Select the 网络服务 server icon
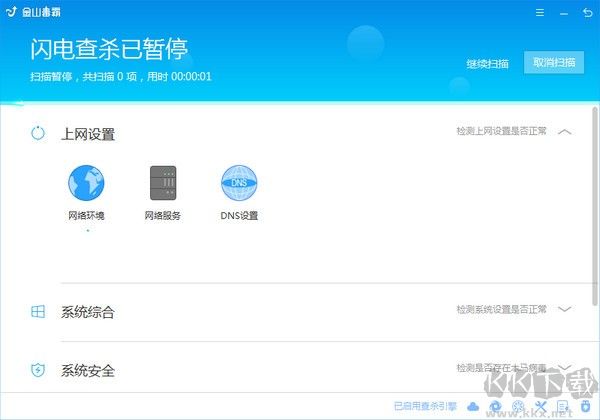 (x=163, y=183)
